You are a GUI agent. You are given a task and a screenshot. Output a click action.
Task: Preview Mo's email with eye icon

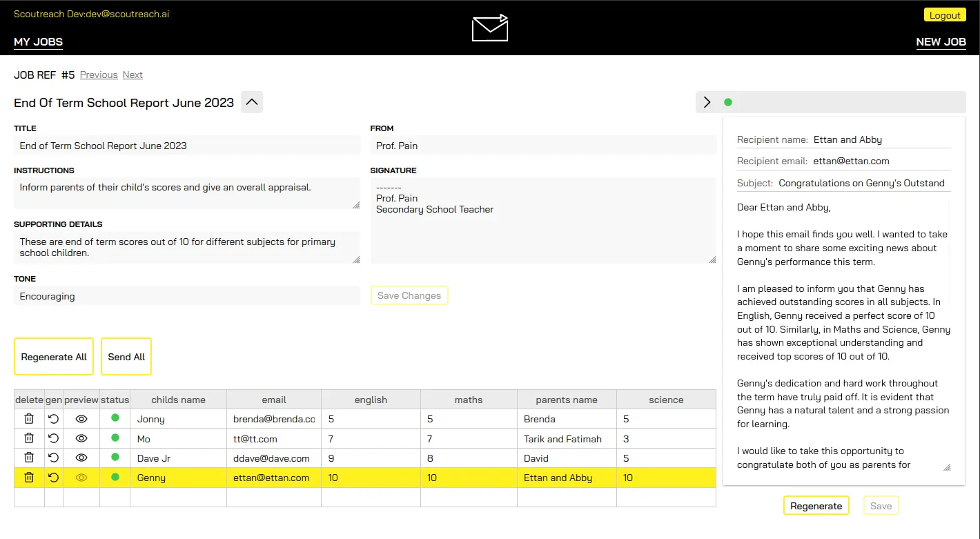pos(81,439)
